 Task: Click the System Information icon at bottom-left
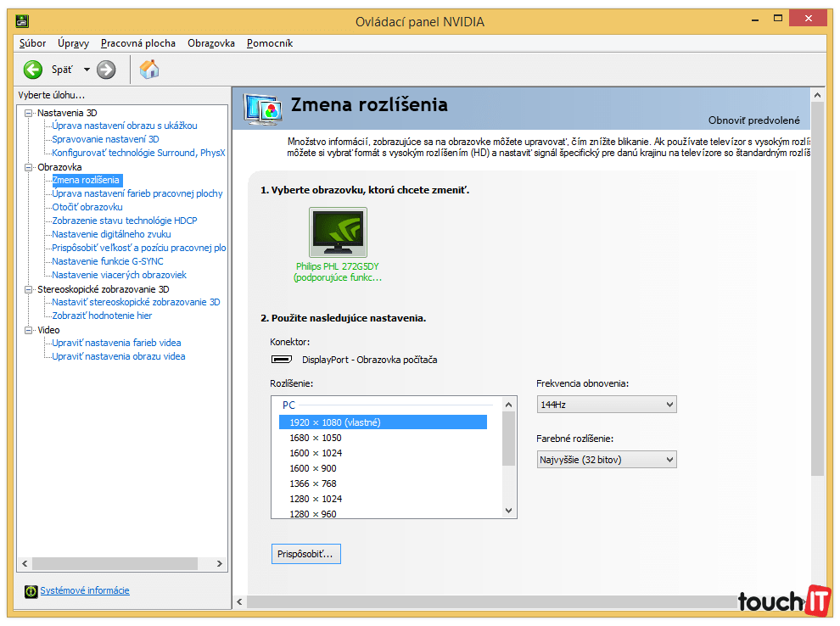pyautogui.click(x=31, y=591)
